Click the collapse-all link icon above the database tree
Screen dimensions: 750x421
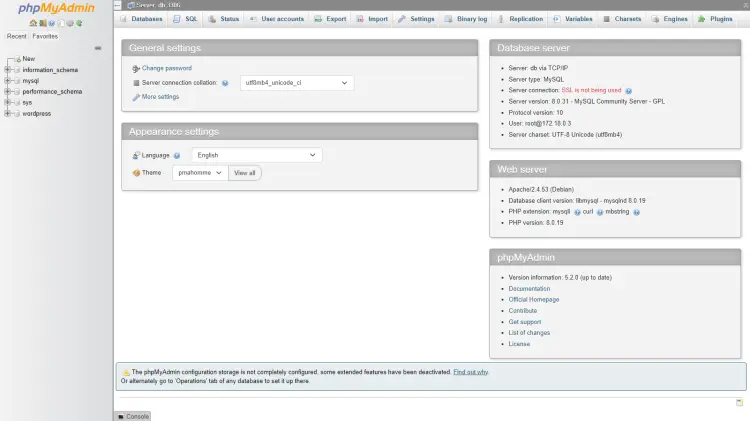pyautogui.click(x=98, y=48)
